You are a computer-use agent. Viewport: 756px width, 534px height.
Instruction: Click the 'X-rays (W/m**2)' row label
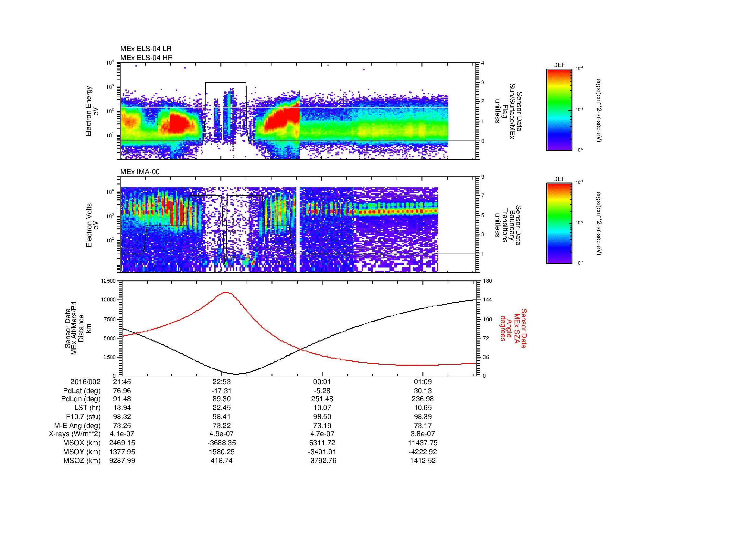[x=74, y=434]
